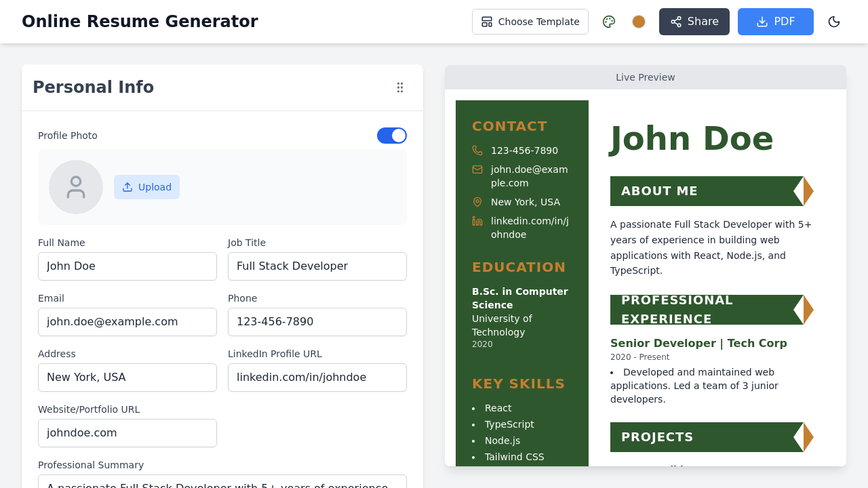Click the drag handle on the Personal Info panel
Image resolution: width=868 pixels, height=488 pixels.
click(400, 87)
